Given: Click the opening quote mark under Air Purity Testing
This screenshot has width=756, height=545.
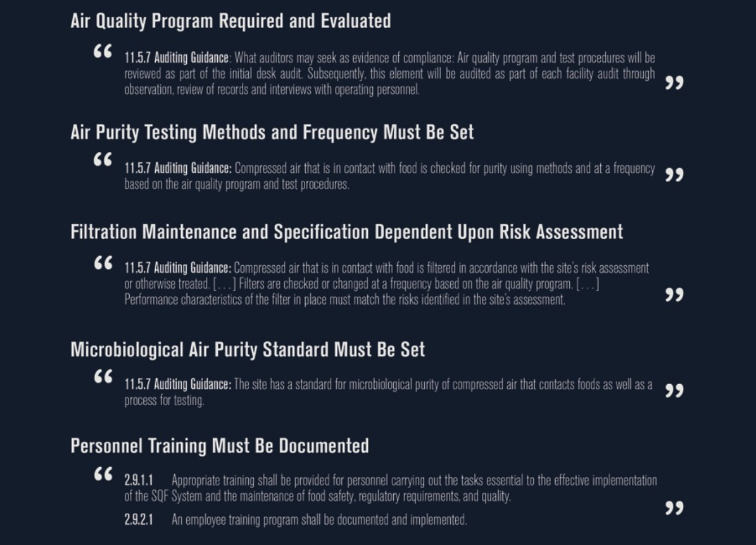Looking at the screenshot, I should 103,160.
